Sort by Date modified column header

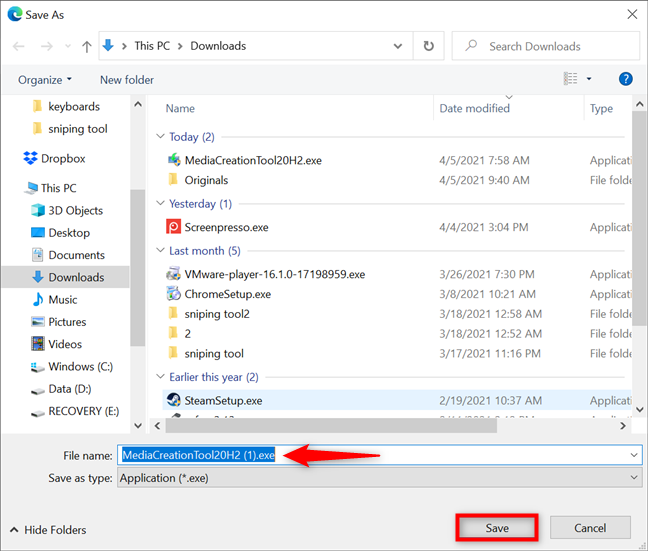coord(474,108)
